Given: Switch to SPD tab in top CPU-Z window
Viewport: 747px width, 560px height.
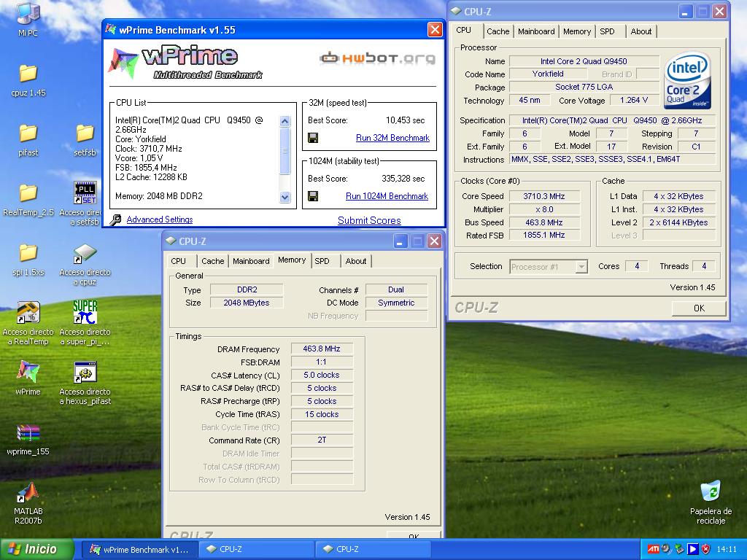Looking at the screenshot, I should pyautogui.click(x=607, y=31).
